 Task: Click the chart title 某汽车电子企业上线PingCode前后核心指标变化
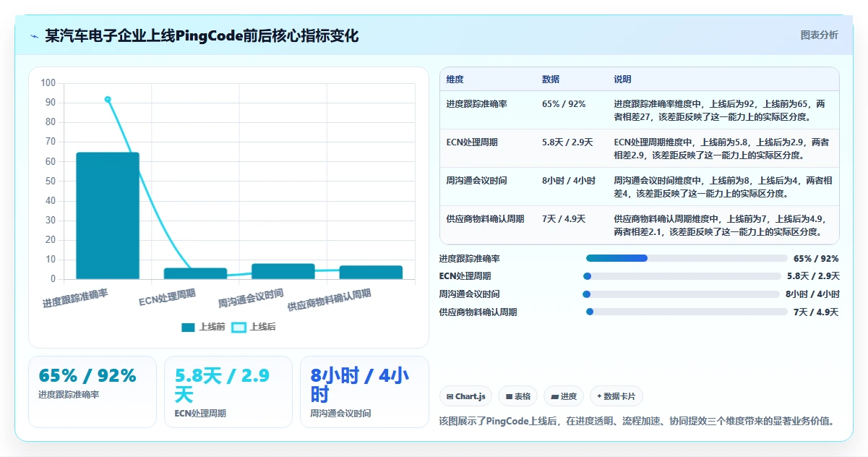(202, 36)
